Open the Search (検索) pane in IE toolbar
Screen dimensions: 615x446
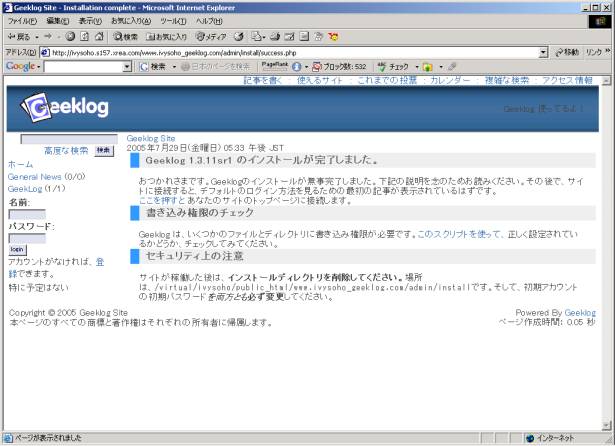pos(125,37)
